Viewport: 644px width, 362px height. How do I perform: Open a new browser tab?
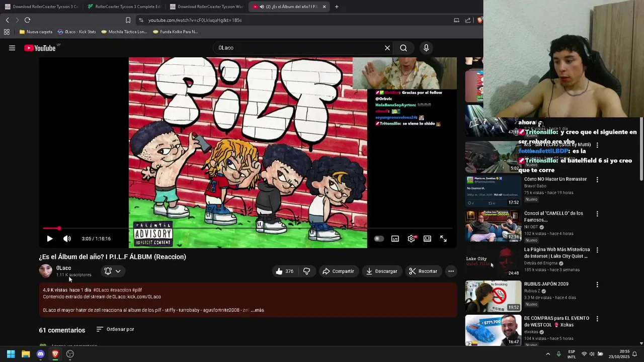coord(337,7)
